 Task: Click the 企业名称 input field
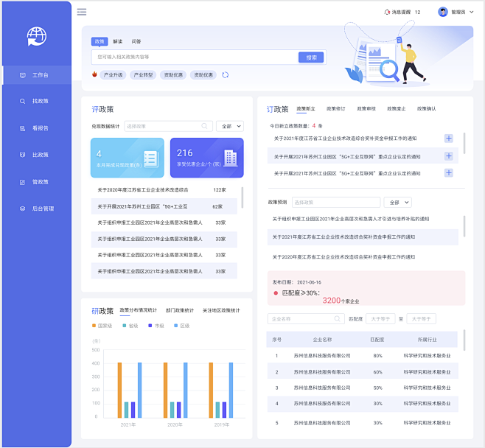point(306,319)
